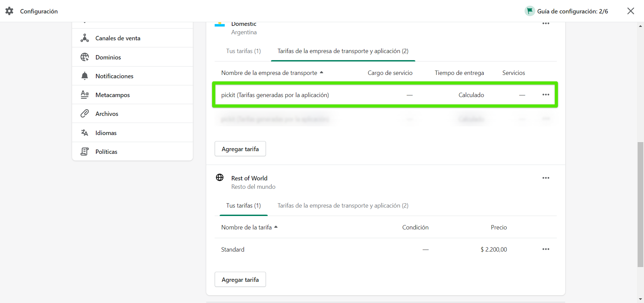The width and height of the screenshot is (644, 303).
Task: Click the paperclip icon beside Archivos
Action: (x=85, y=114)
